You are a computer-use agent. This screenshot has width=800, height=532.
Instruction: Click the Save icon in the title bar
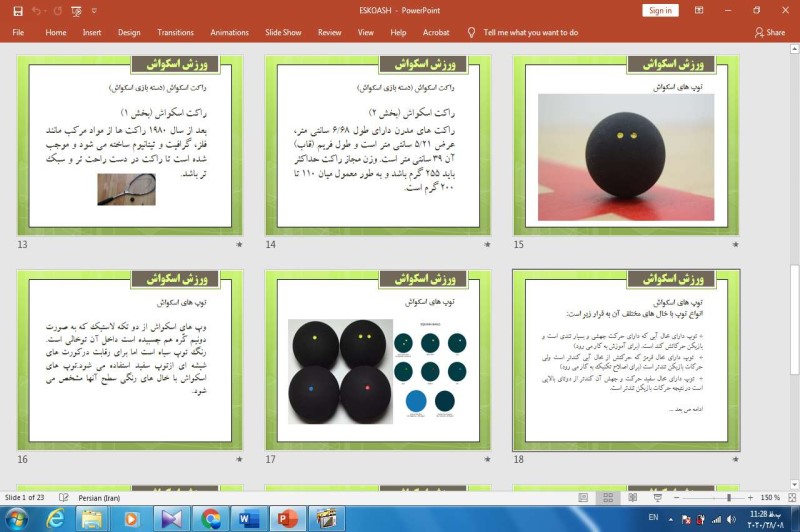pos(17,10)
